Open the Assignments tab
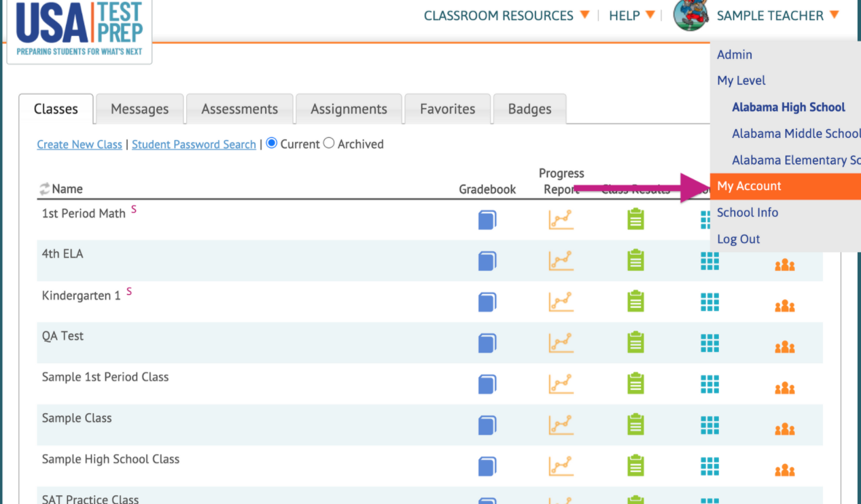Image resolution: width=861 pixels, height=504 pixels. tap(349, 109)
